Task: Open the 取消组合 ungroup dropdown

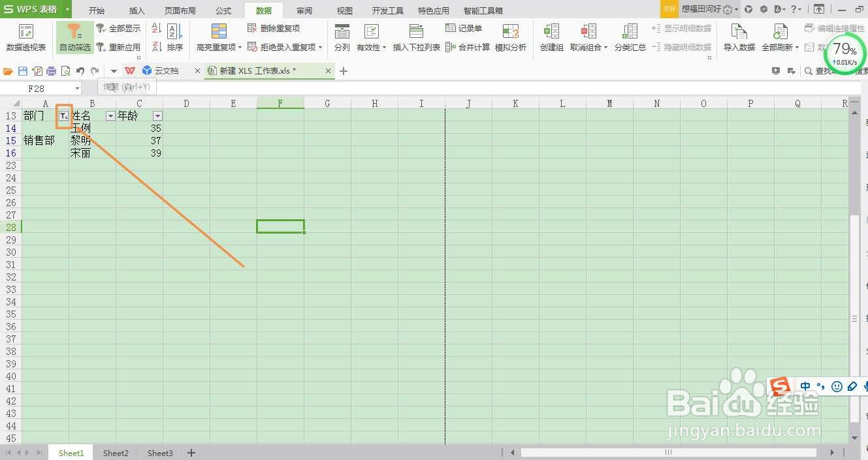Action: 588,38
